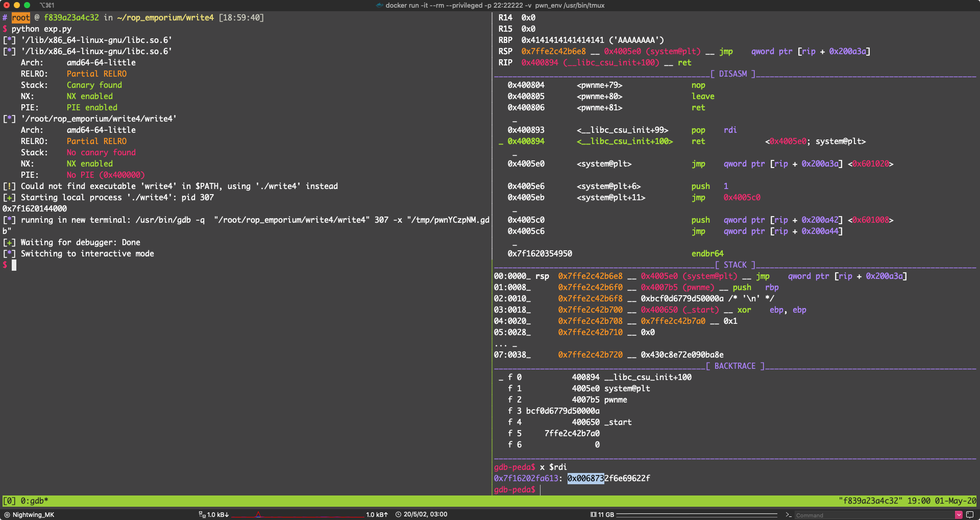This screenshot has width=980, height=520.
Task: Click the ⌥⌘1 tab shortcut label
Action: pos(47,5)
